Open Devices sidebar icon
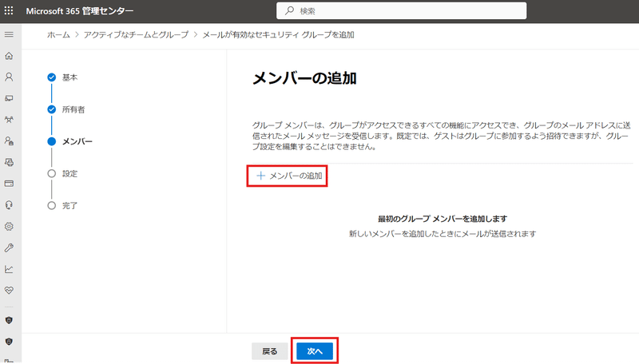The width and height of the screenshot is (639, 364). click(9, 98)
